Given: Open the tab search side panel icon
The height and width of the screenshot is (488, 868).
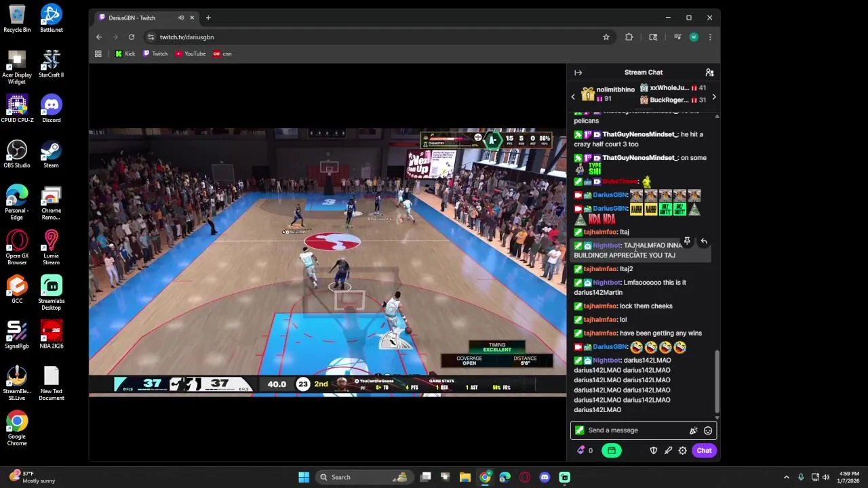Looking at the screenshot, I should tap(653, 37).
